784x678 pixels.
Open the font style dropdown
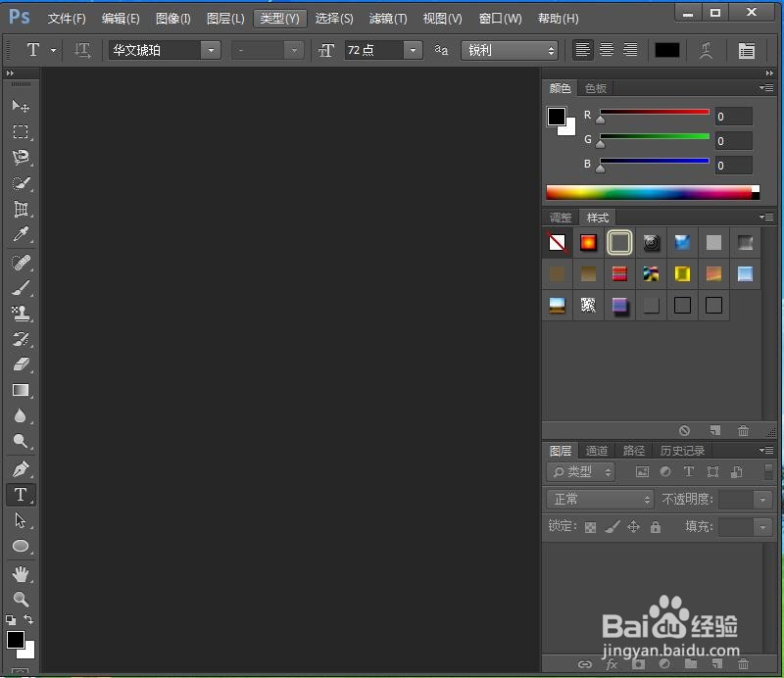[294, 50]
